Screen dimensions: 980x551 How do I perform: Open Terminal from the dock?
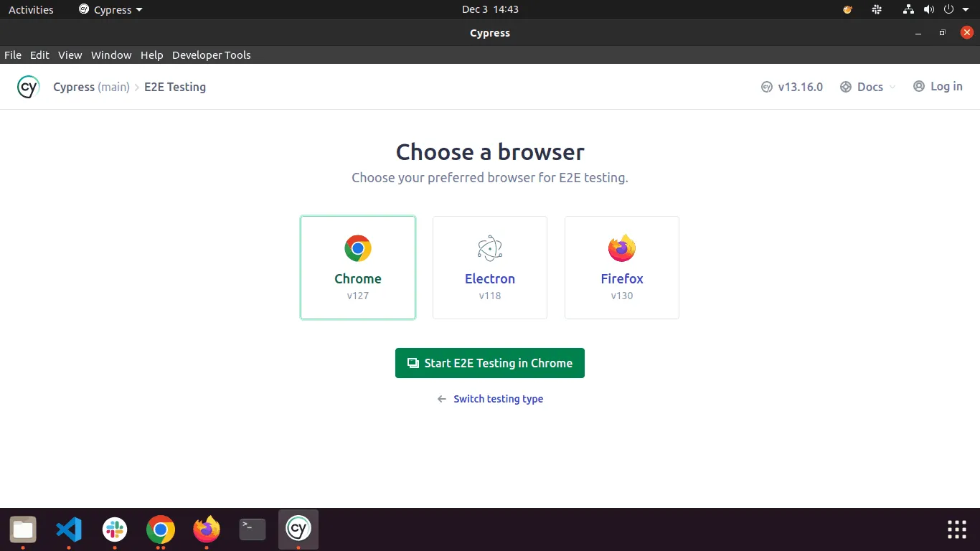pyautogui.click(x=253, y=529)
